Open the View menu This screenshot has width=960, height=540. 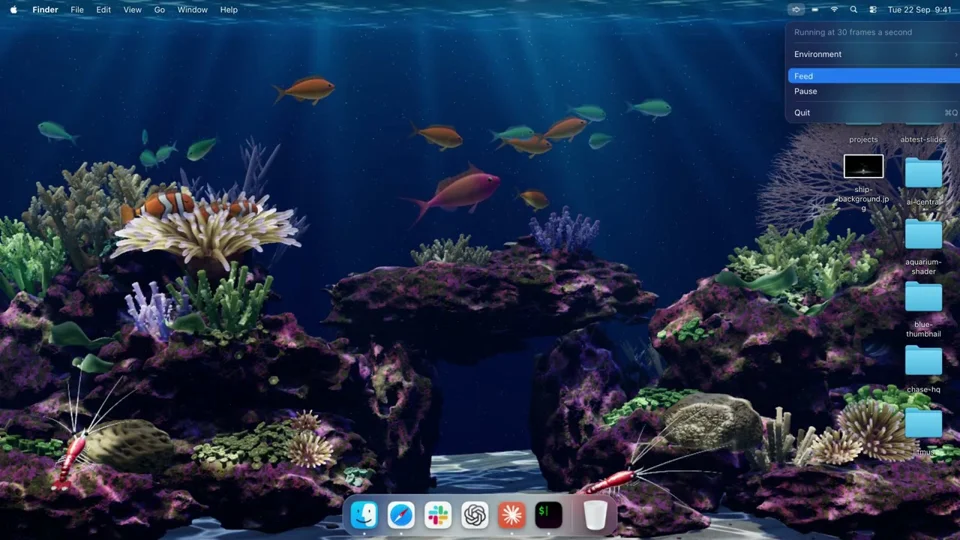click(132, 10)
